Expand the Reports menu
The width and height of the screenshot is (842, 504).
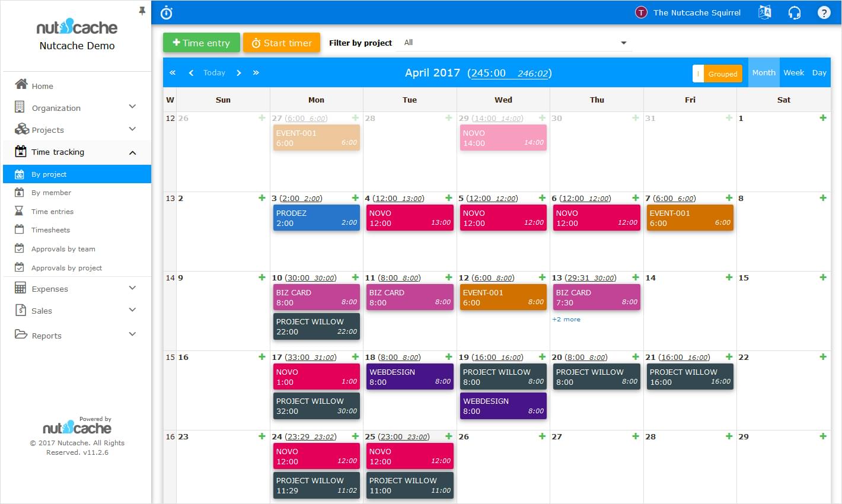(132, 334)
